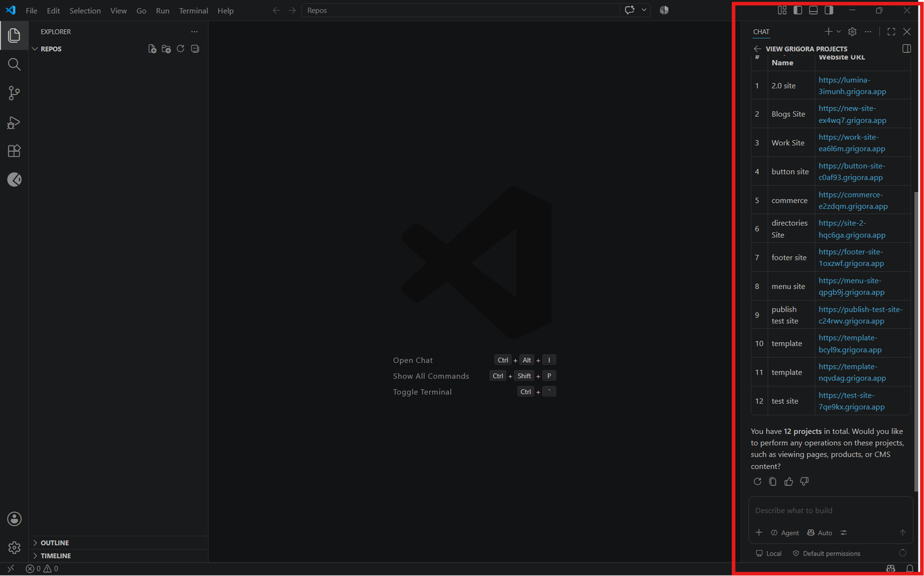Viewport: 924px width, 576px height.
Task: Mark the response as unhelpful
Action: [805, 482]
